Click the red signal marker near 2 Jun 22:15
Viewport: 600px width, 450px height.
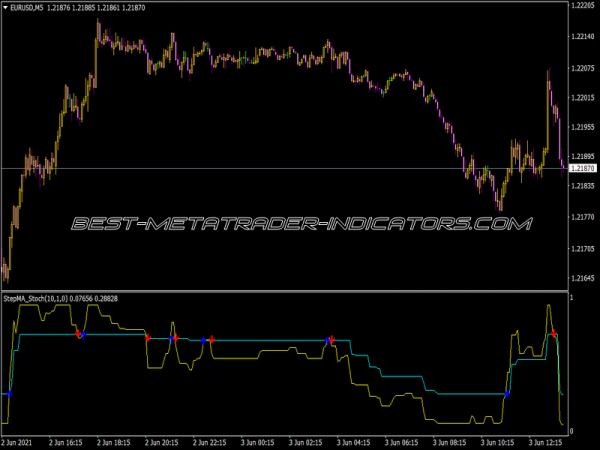[212, 340]
